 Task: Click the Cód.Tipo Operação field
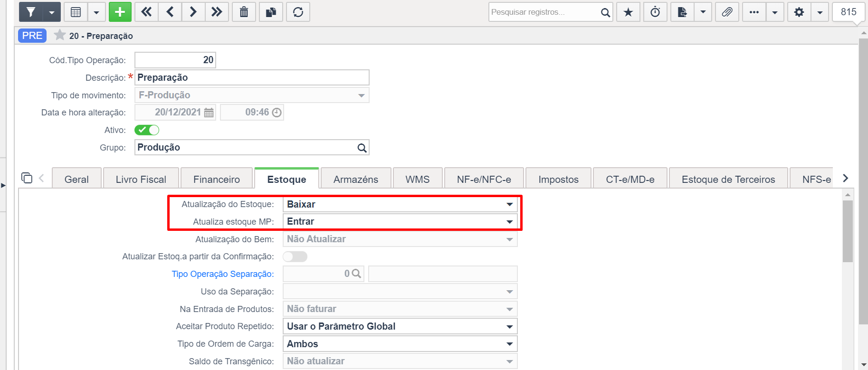point(175,60)
